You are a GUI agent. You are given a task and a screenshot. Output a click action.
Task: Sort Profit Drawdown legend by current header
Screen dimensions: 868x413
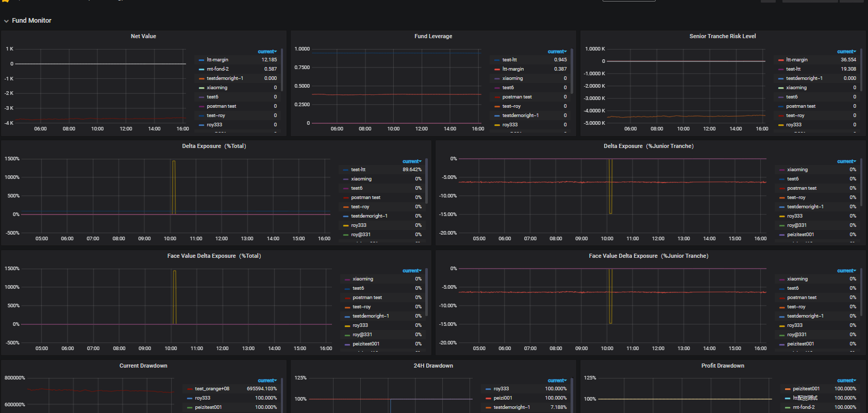click(846, 381)
